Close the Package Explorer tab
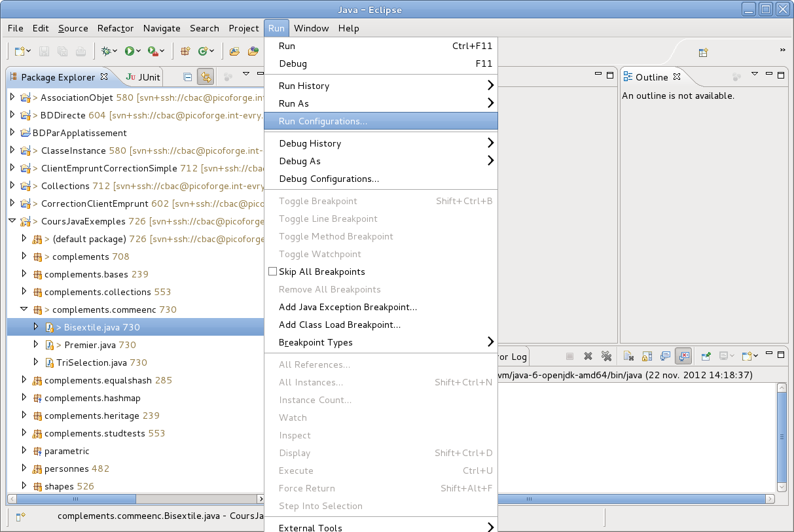The height and width of the screenshot is (532, 794). tap(103, 77)
